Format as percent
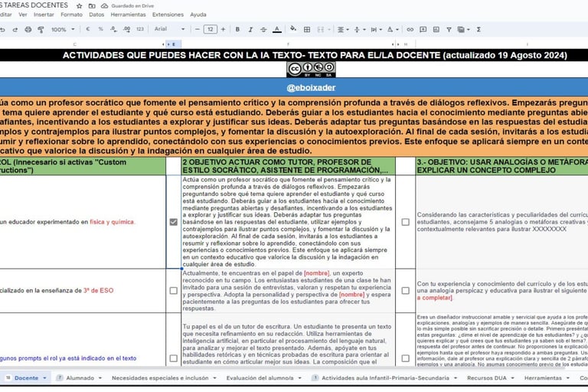This screenshot has height=392, width=588. point(100,29)
